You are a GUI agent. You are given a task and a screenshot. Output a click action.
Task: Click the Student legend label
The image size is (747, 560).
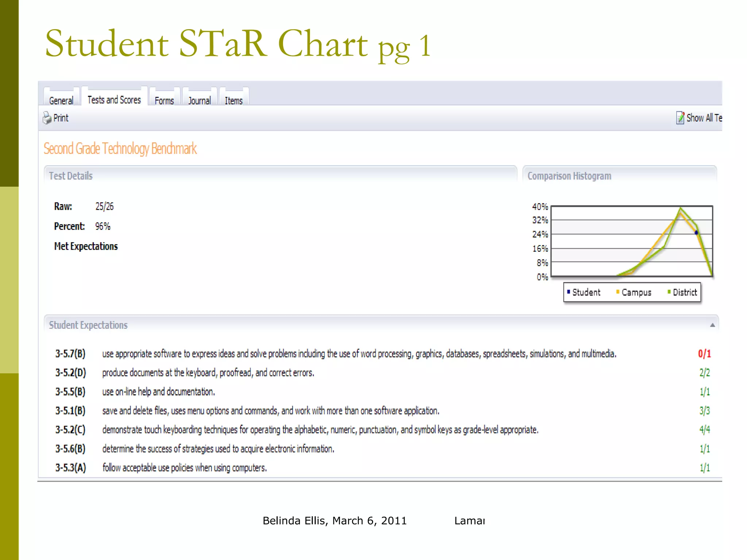pos(586,292)
